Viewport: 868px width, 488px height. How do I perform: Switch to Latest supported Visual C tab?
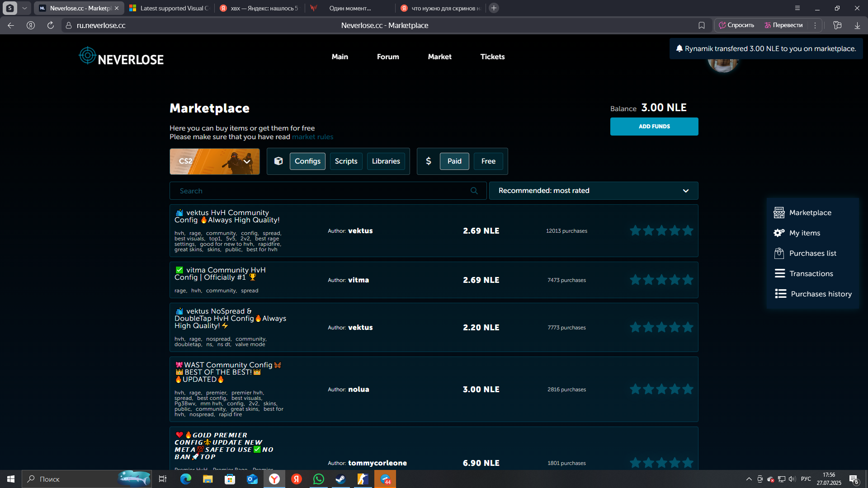tap(170, 8)
